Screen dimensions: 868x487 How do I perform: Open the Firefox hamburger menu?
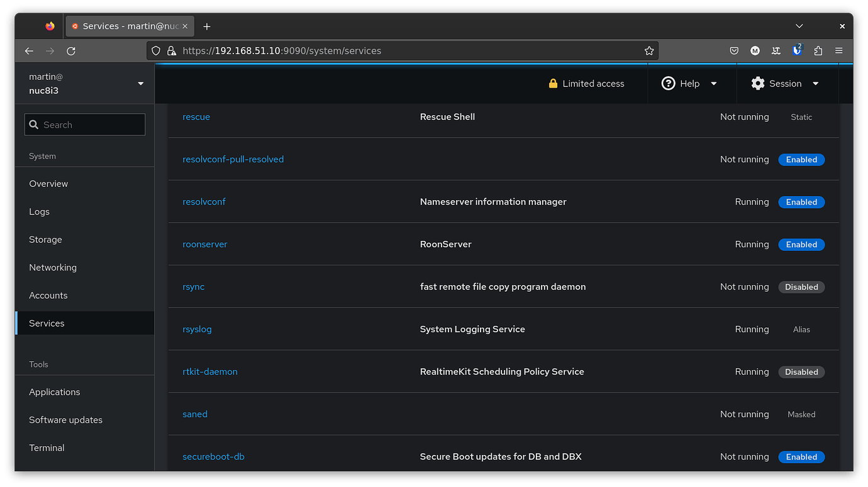[x=839, y=50]
